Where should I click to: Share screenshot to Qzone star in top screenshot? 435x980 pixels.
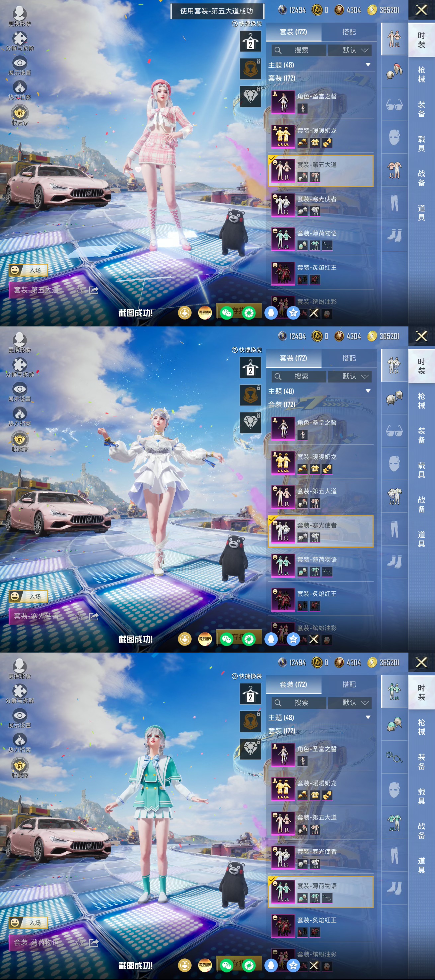click(x=293, y=313)
